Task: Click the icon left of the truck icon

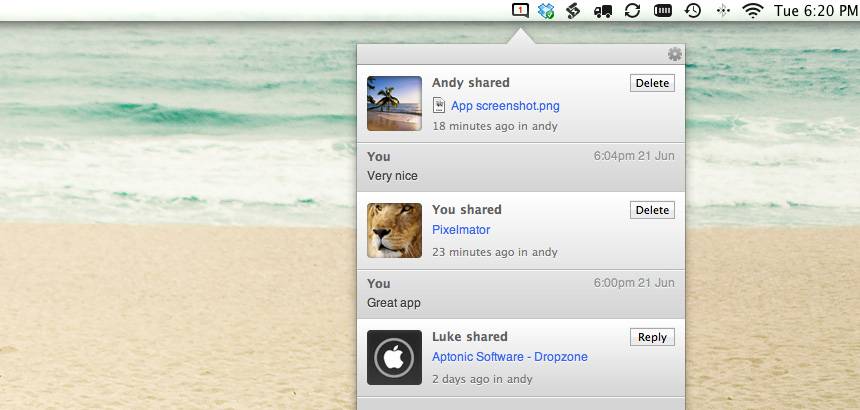Action: (574, 11)
